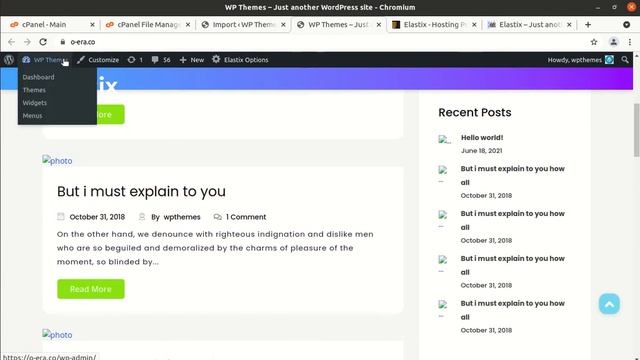Click the comment bubbles icon beside 1 Comment
This screenshot has width=640, height=360.
pyautogui.click(x=218, y=217)
